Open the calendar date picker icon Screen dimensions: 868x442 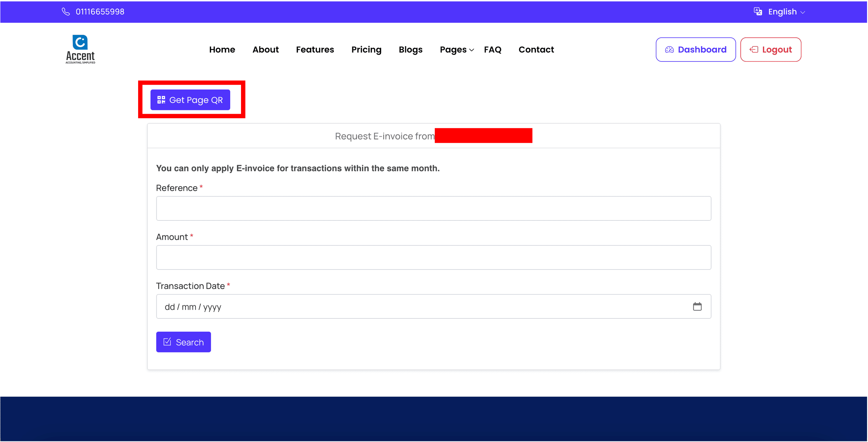(x=697, y=307)
